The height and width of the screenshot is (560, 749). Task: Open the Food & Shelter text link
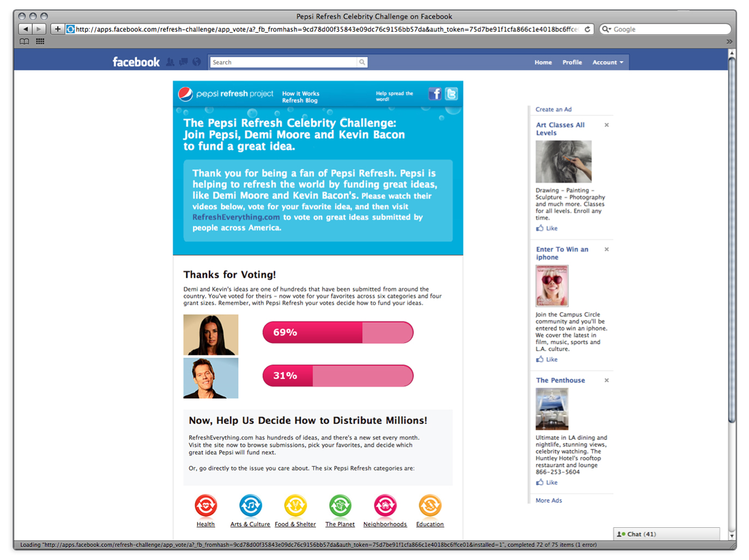tap(295, 524)
